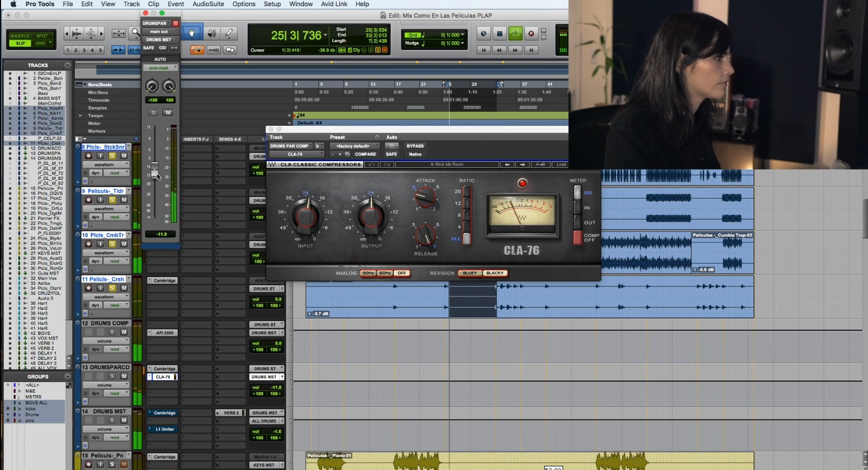
Task: Click the BYPASS button in plugin header
Action: [415, 146]
